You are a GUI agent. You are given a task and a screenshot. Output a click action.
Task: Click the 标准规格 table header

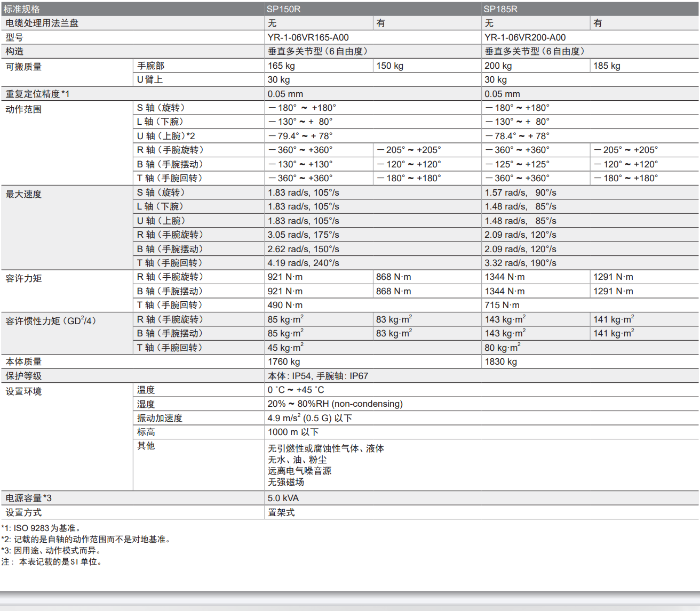tap(22, 9)
